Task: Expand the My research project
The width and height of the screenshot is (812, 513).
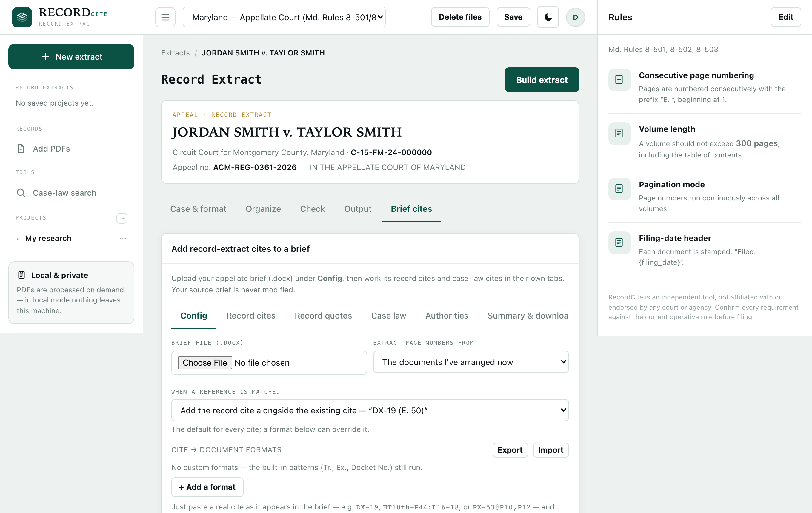Action: point(18,239)
